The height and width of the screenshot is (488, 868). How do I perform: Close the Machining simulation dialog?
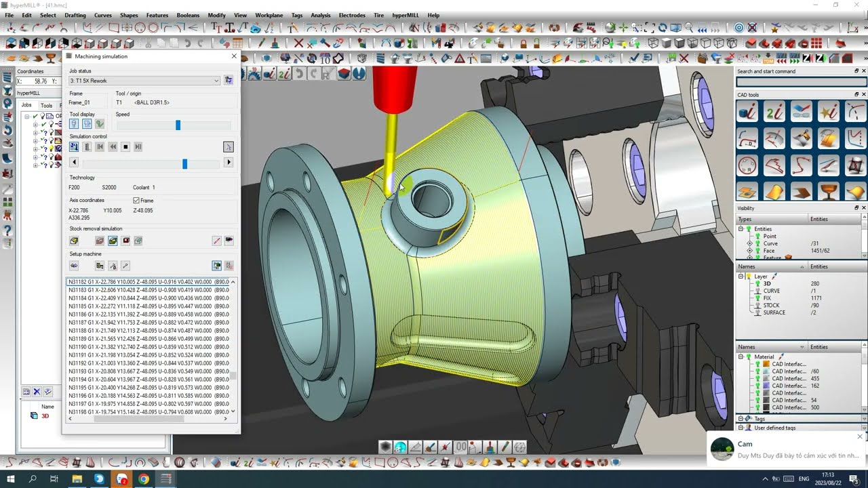(234, 56)
